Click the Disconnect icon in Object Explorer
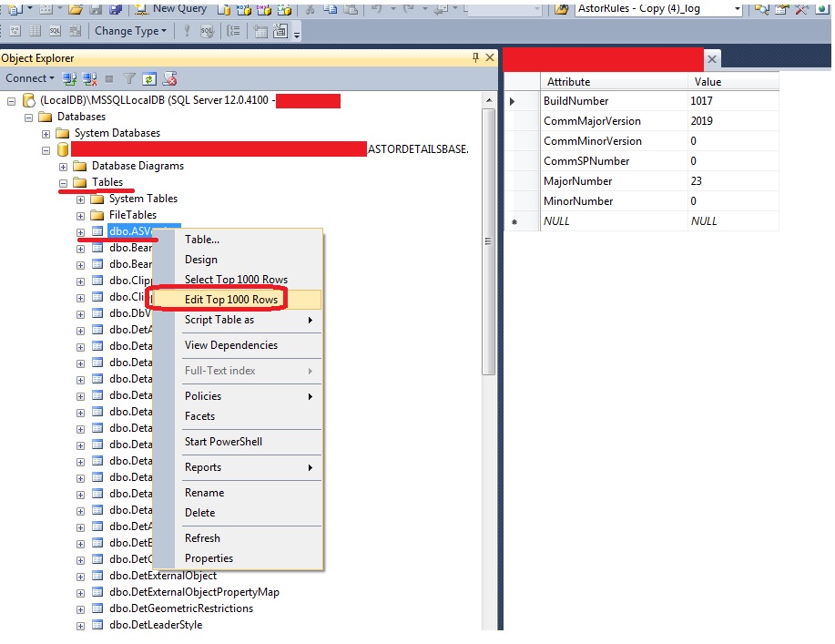 [x=89, y=78]
